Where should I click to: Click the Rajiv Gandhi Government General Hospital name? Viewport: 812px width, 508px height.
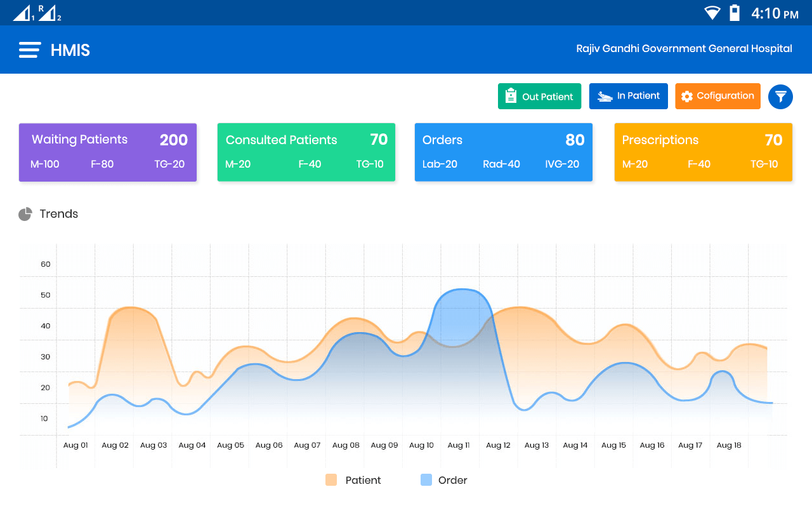pos(684,48)
